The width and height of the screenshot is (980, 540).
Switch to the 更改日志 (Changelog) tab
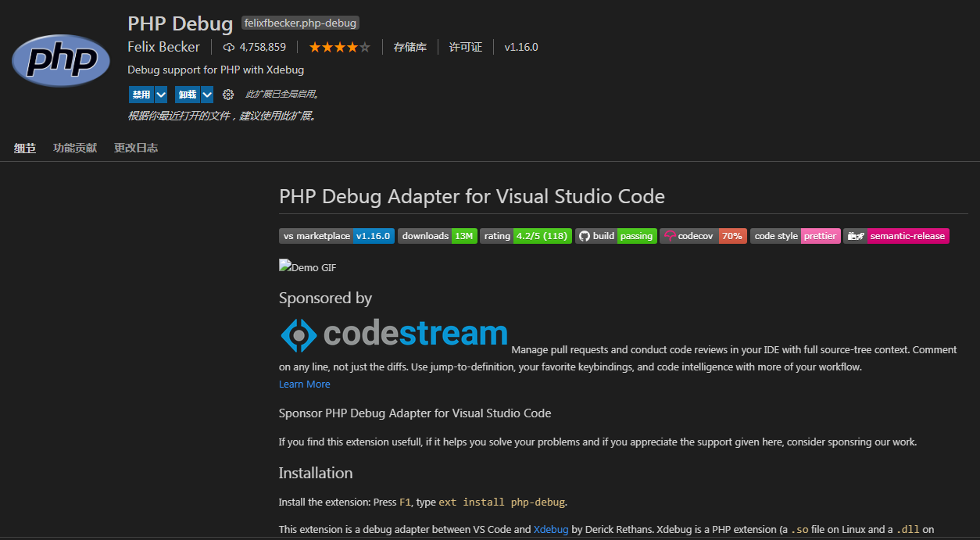pyautogui.click(x=136, y=148)
